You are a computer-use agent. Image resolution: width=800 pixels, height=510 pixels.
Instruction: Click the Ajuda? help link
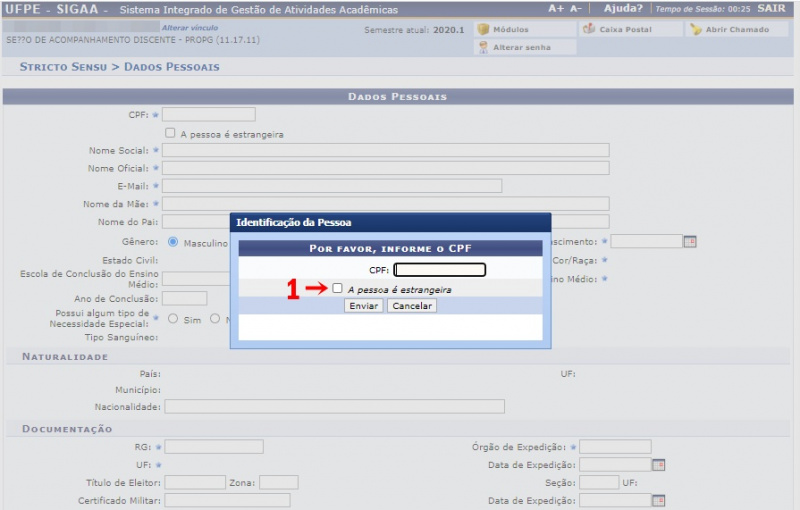pyautogui.click(x=623, y=9)
